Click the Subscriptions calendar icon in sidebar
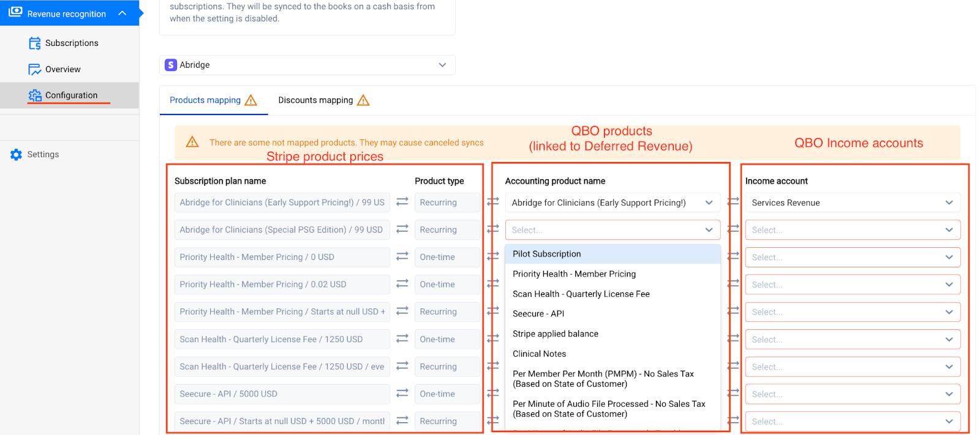 (x=34, y=43)
